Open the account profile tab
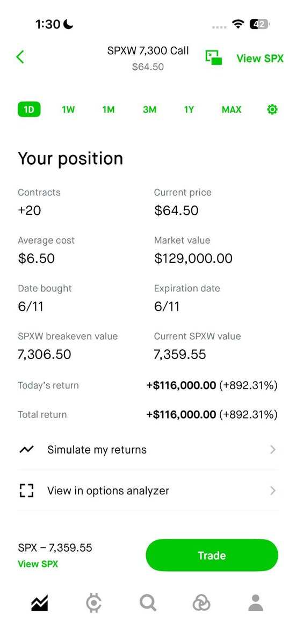This screenshot has width=296, height=644. [x=256, y=604]
